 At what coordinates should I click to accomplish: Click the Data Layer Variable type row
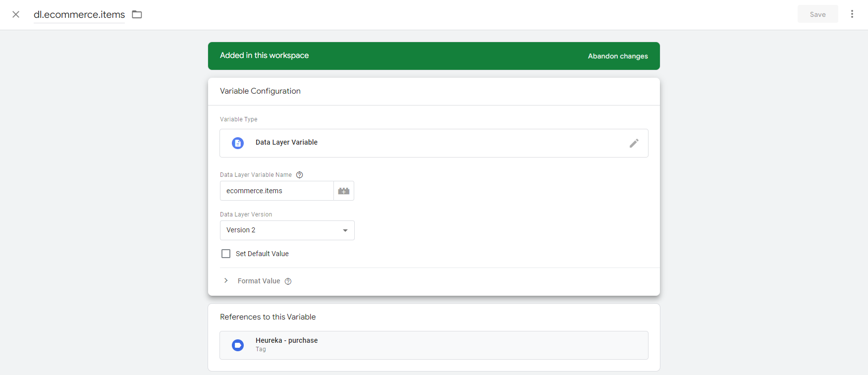click(x=434, y=143)
